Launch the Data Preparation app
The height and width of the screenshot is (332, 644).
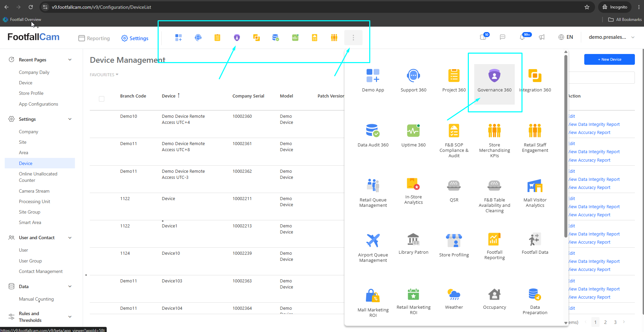pyautogui.click(x=535, y=302)
